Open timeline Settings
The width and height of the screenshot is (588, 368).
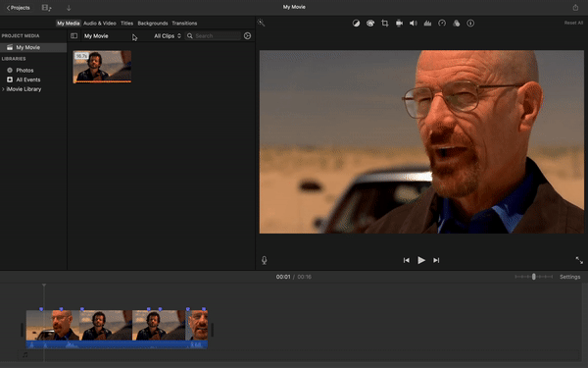(569, 277)
